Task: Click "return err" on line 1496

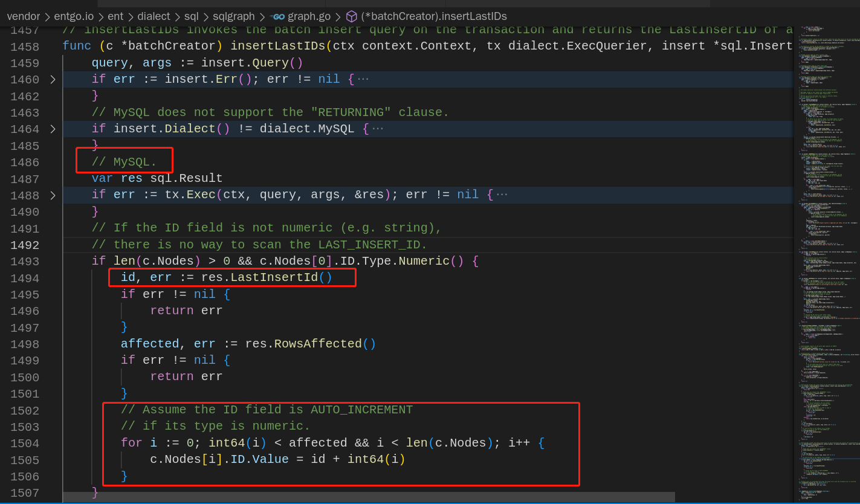Action: coord(186,311)
